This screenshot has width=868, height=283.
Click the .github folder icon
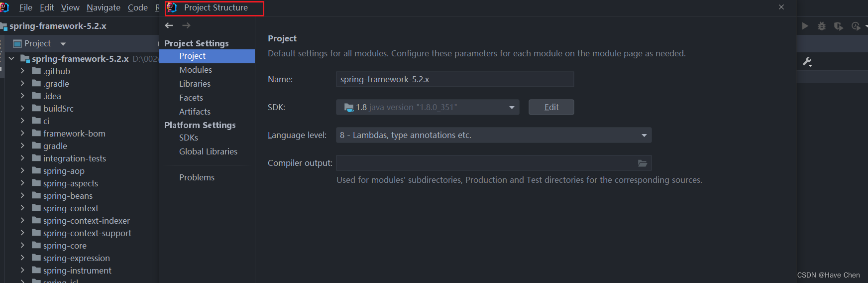(36, 71)
